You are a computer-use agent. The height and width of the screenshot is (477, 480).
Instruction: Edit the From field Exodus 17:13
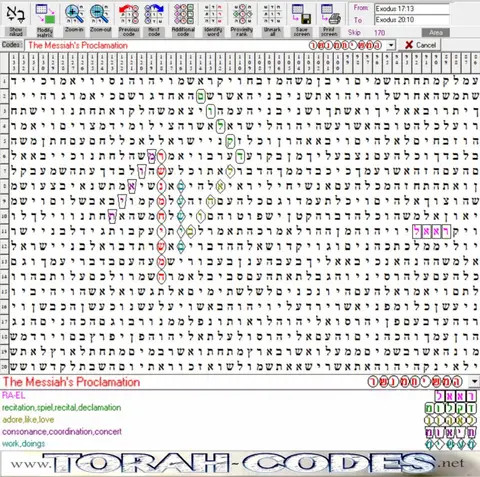(412, 9)
